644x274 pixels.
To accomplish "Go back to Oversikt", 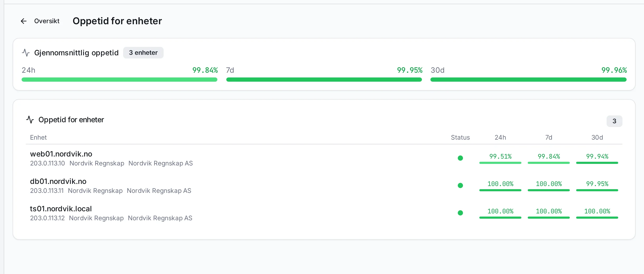I will pos(47,21).
